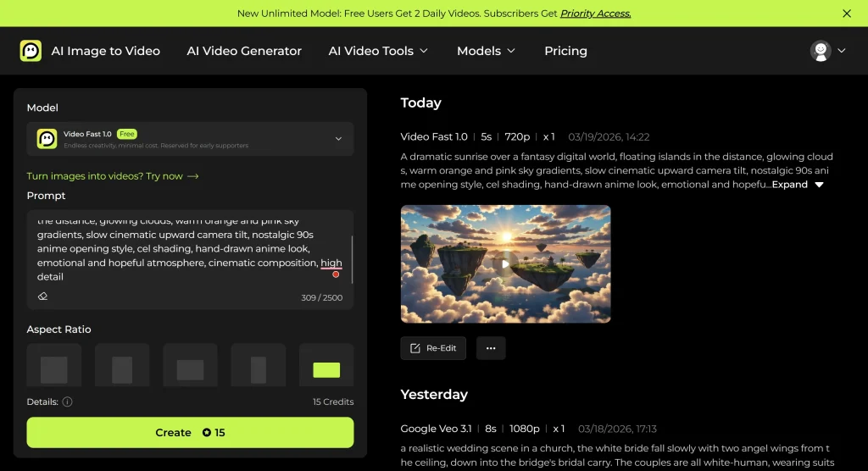Viewport: 868px width, 471px height.
Task: Follow the Priority Access banner link
Action: click(596, 14)
